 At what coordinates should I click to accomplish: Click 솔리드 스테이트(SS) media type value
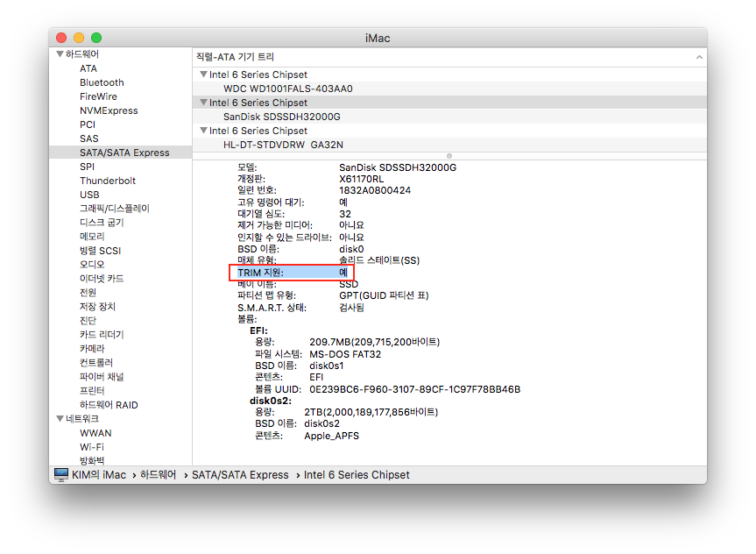pos(379,260)
